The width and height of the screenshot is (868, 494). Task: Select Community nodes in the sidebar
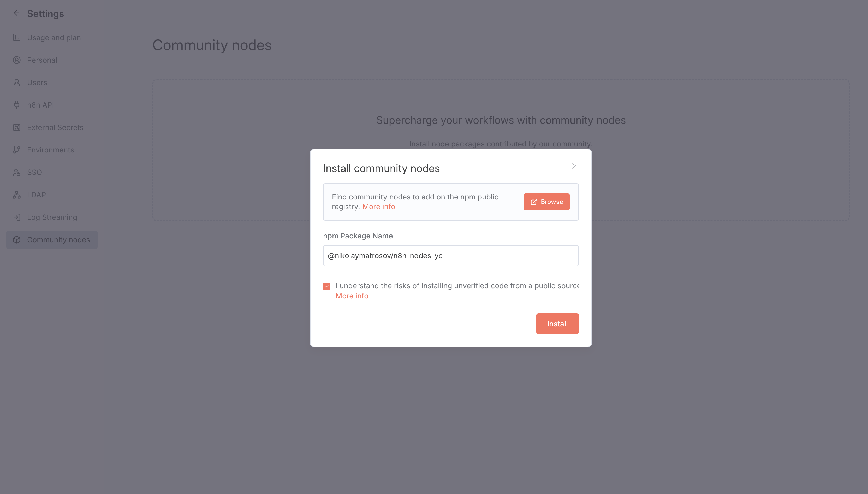pyautogui.click(x=58, y=239)
